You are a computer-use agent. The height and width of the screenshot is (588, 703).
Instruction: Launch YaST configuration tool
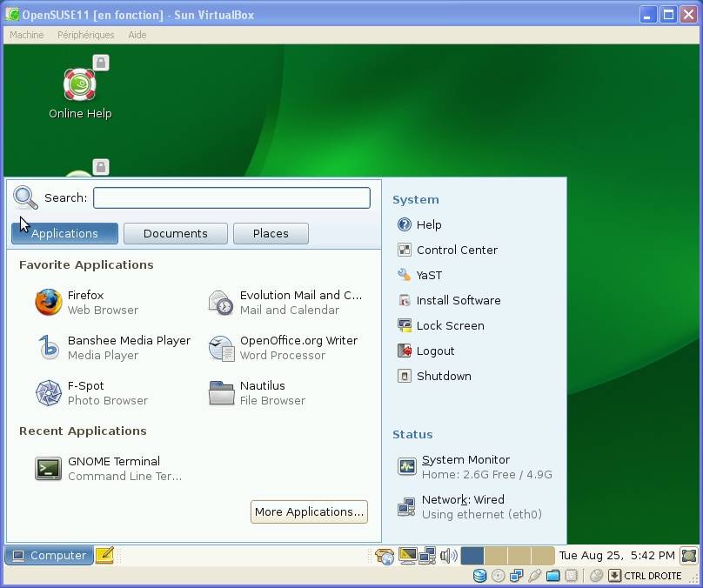click(419, 275)
